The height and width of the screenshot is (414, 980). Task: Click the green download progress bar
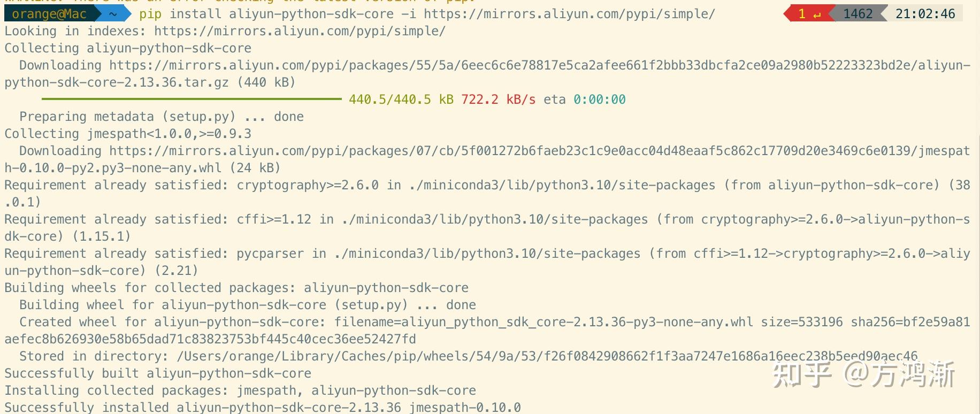[192, 99]
